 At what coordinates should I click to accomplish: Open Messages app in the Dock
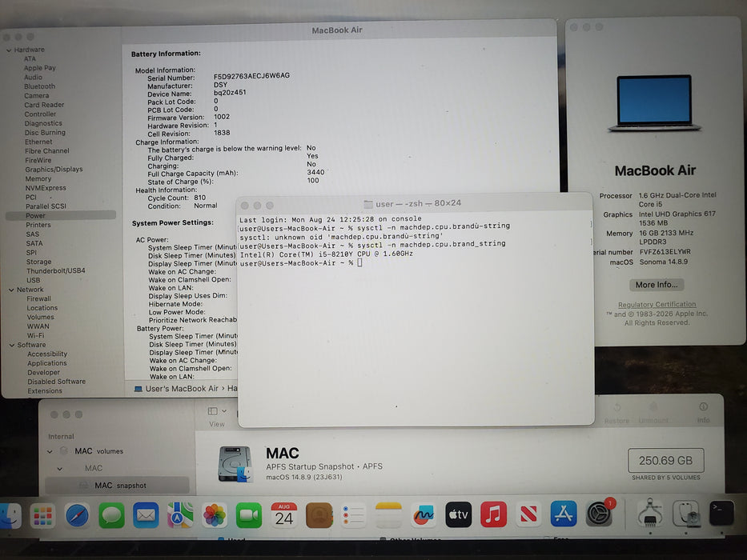[111, 516]
